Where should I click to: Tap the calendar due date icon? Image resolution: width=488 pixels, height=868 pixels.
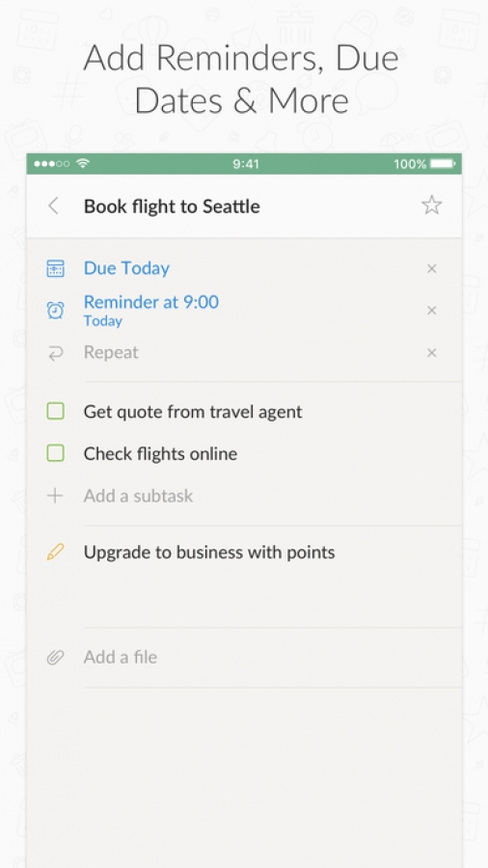click(55, 268)
